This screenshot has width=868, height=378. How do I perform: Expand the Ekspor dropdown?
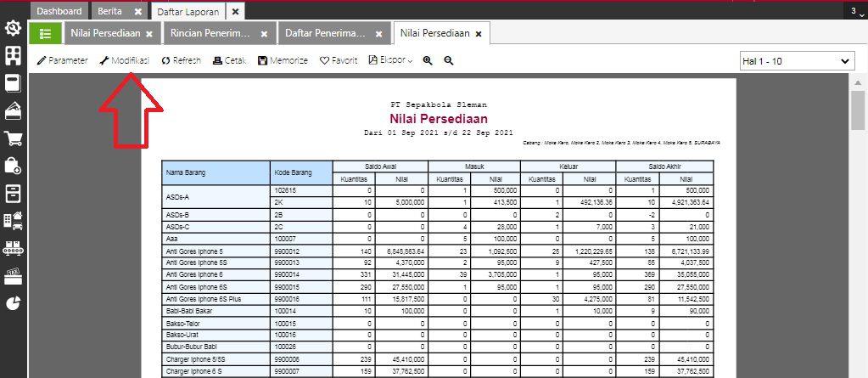391,61
